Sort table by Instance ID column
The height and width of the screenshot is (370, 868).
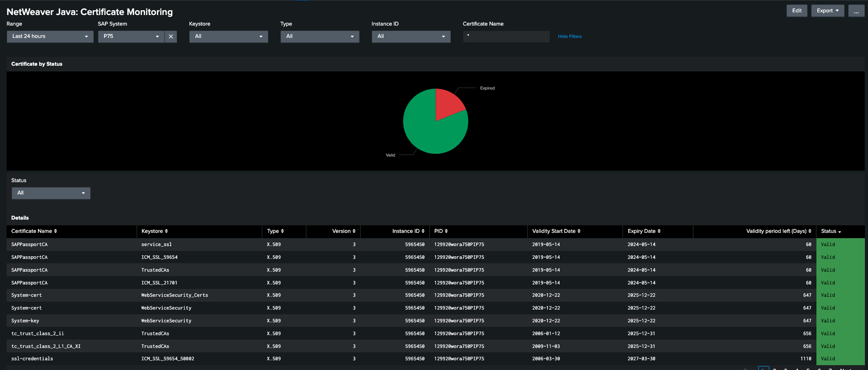coord(408,231)
